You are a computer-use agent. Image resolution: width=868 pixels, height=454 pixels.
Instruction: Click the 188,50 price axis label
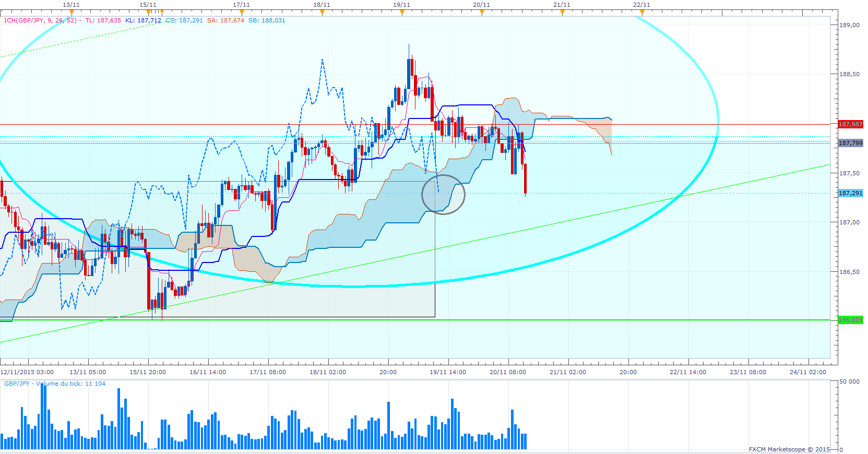coord(849,74)
